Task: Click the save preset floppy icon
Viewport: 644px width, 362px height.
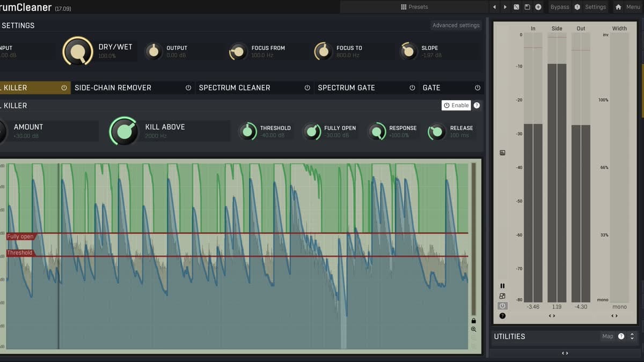Action: 527,7
